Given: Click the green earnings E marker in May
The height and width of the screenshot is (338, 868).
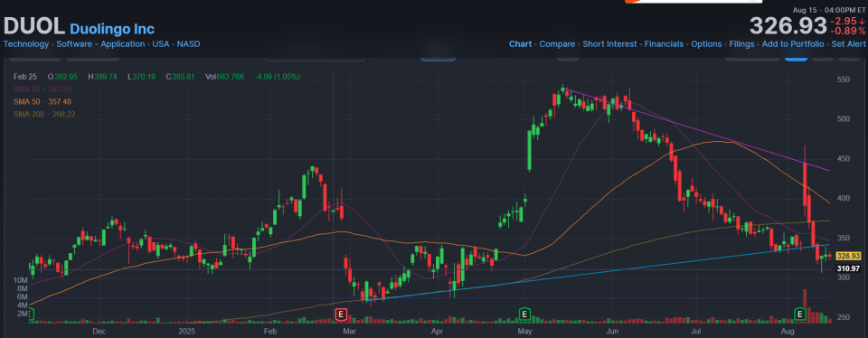Looking at the screenshot, I should (x=524, y=315).
